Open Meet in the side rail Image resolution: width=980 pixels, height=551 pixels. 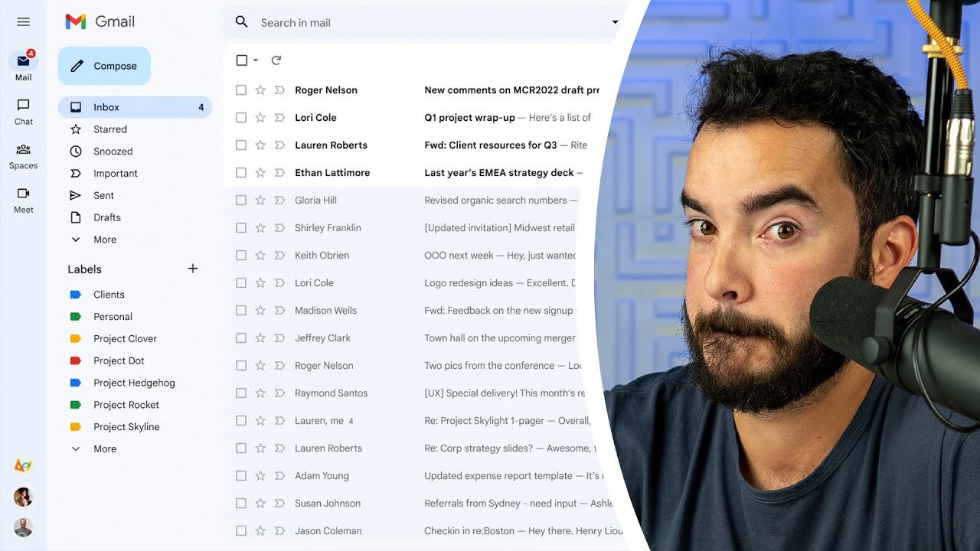[x=23, y=200]
